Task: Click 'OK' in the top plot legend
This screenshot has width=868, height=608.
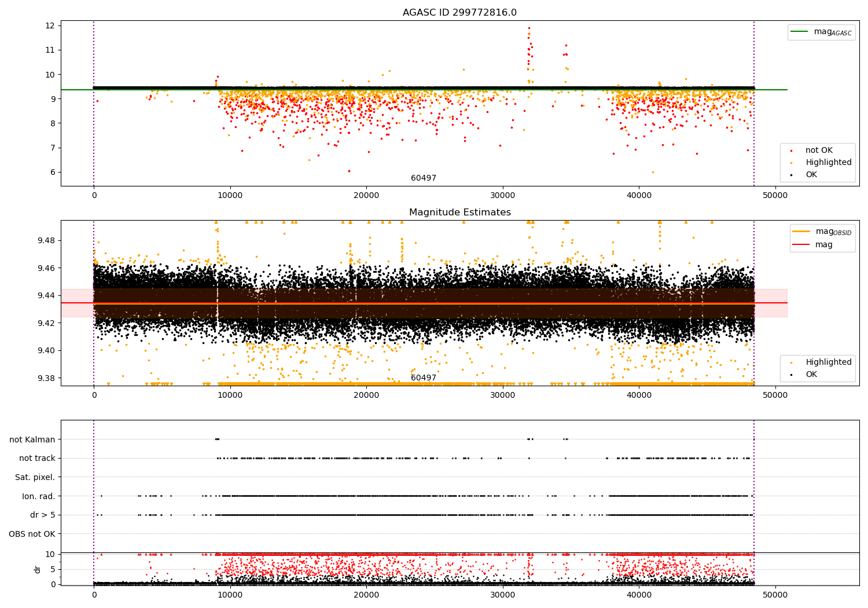Action: coord(811,175)
